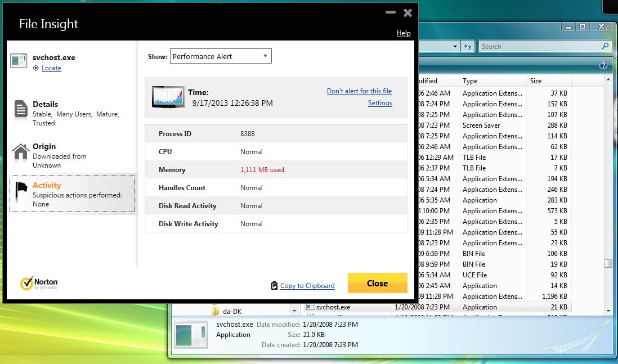618x364 pixels.
Task: Click the yellow Close button
Action: (377, 283)
